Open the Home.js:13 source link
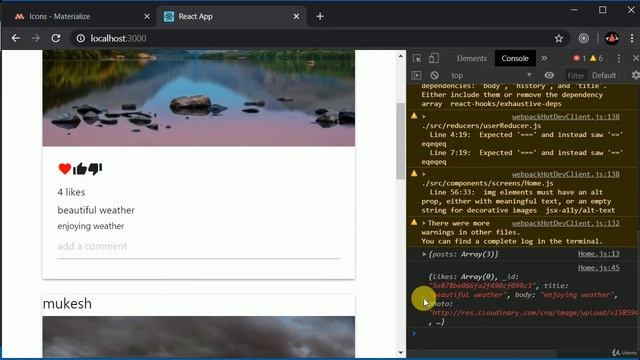The image size is (640, 360). tap(598, 254)
